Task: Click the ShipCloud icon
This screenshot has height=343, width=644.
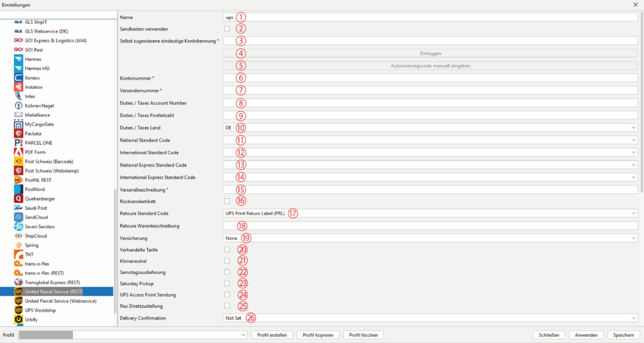Action: point(18,236)
